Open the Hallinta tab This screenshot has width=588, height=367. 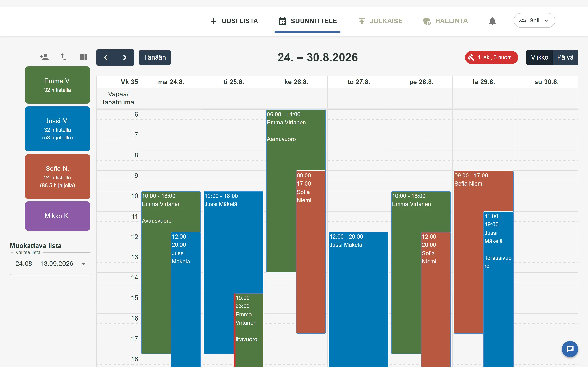tap(445, 21)
